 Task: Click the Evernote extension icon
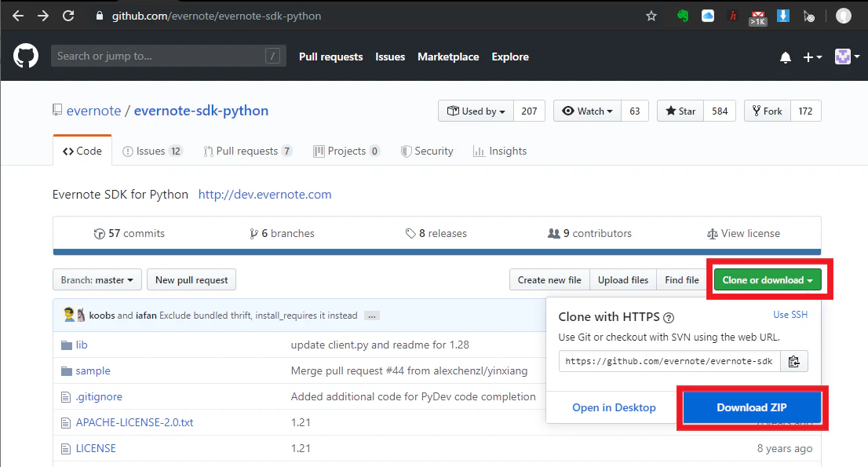point(683,16)
